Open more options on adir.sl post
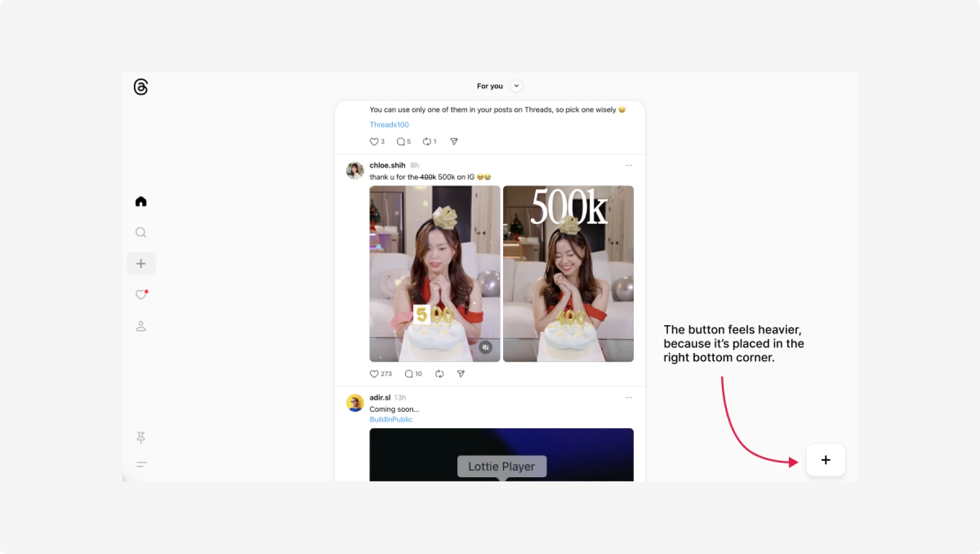This screenshot has width=980, height=554. 628,398
